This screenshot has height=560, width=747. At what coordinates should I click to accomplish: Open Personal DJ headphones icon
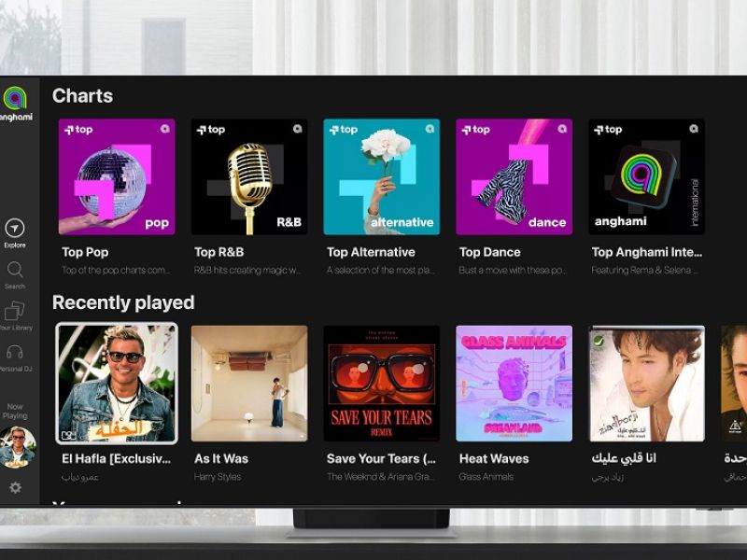pos(15,353)
